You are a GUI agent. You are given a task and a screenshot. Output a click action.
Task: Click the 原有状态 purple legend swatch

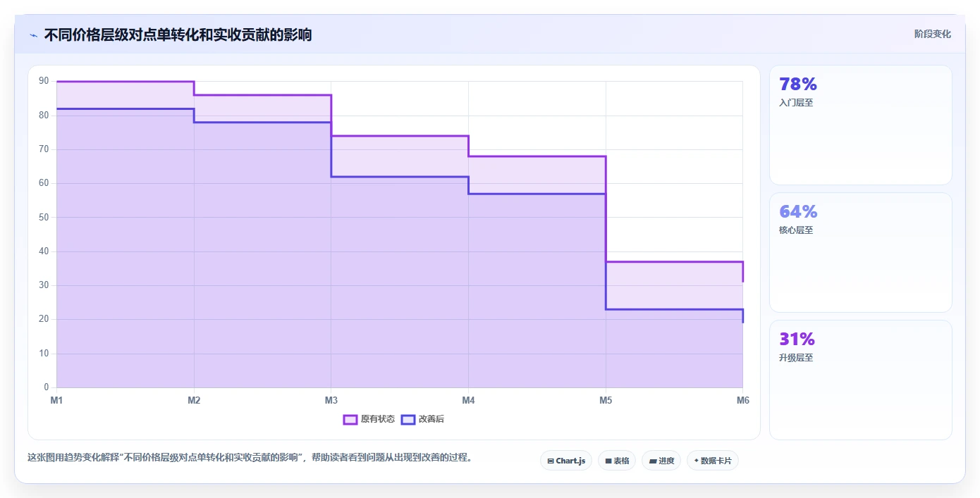(350, 419)
